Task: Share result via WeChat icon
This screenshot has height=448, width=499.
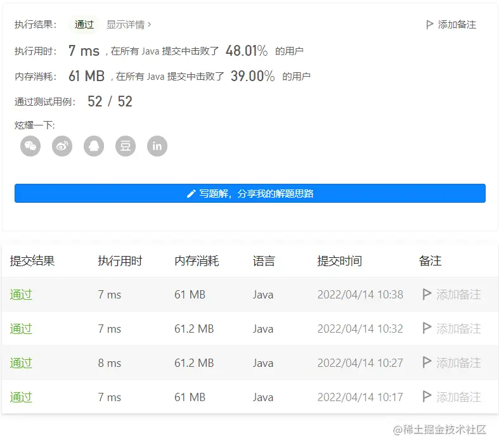Action: click(30, 146)
